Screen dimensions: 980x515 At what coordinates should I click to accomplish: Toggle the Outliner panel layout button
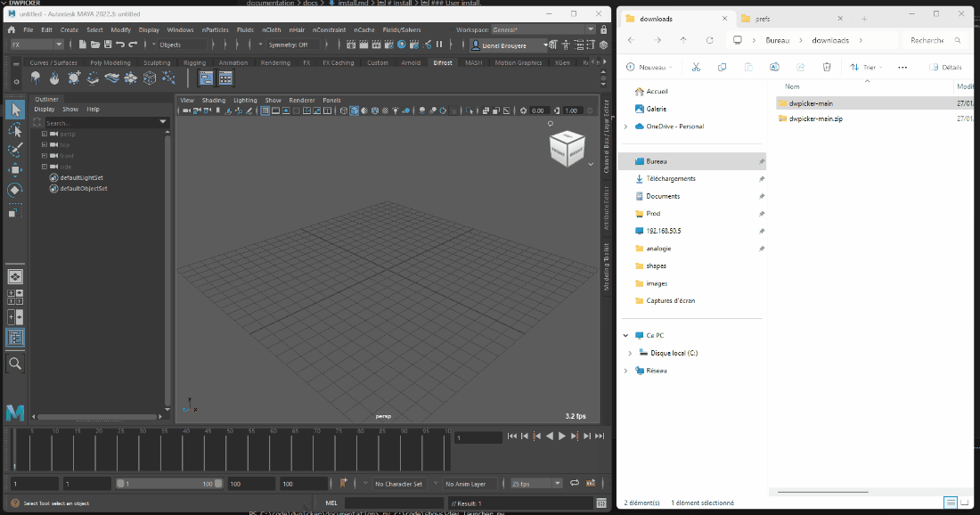coord(15,338)
